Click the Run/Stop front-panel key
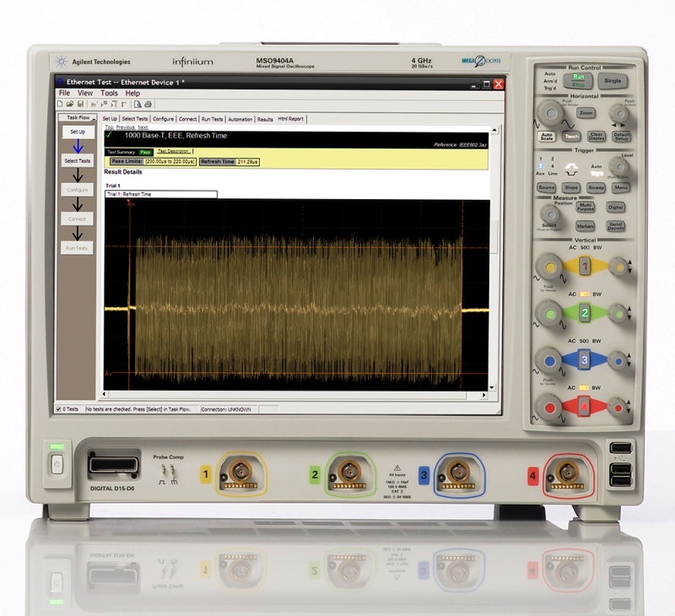The height and width of the screenshot is (616, 675). (578, 80)
